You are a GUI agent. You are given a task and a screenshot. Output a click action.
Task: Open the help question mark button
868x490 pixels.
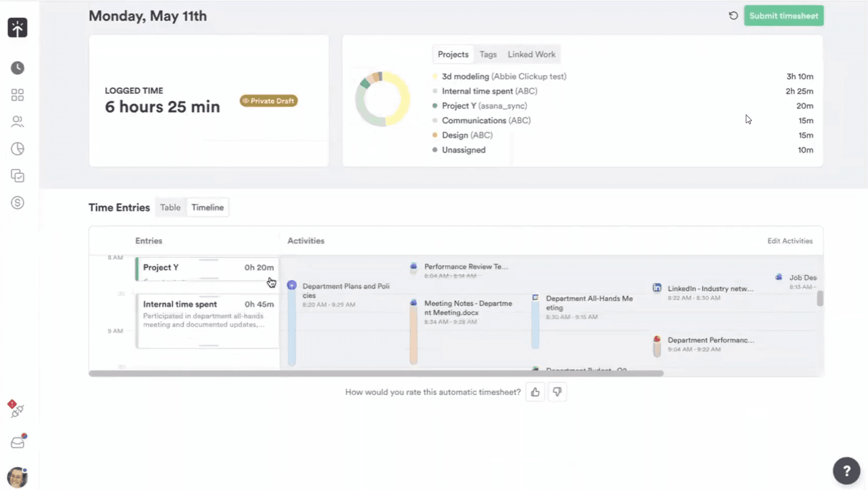coord(846,471)
